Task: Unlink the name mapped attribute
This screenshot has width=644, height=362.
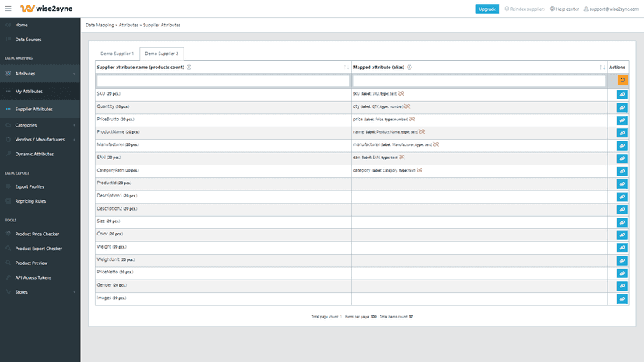Action: click(422, 132)
